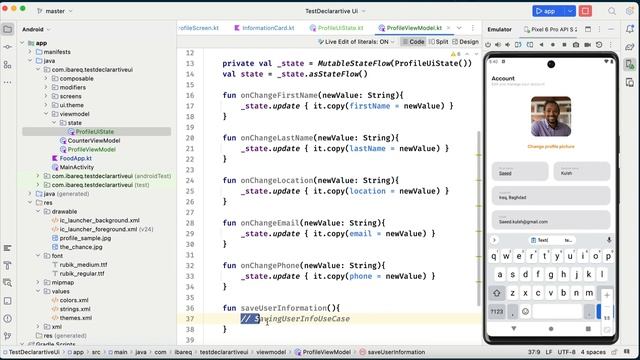Screen dimensions: 640x360
Task: Switch to the ProfileUiState.kt tab
Action: point(336,28)
